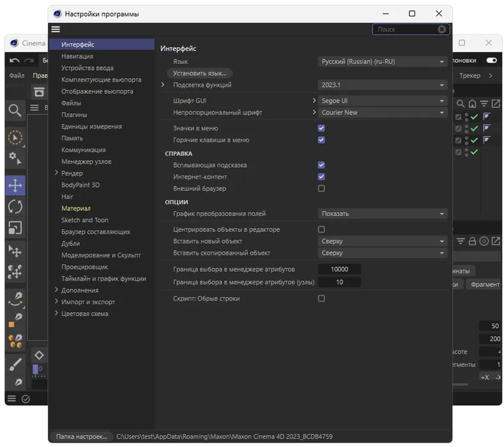
Task: Click home icon in object manager
Action: 472,103
